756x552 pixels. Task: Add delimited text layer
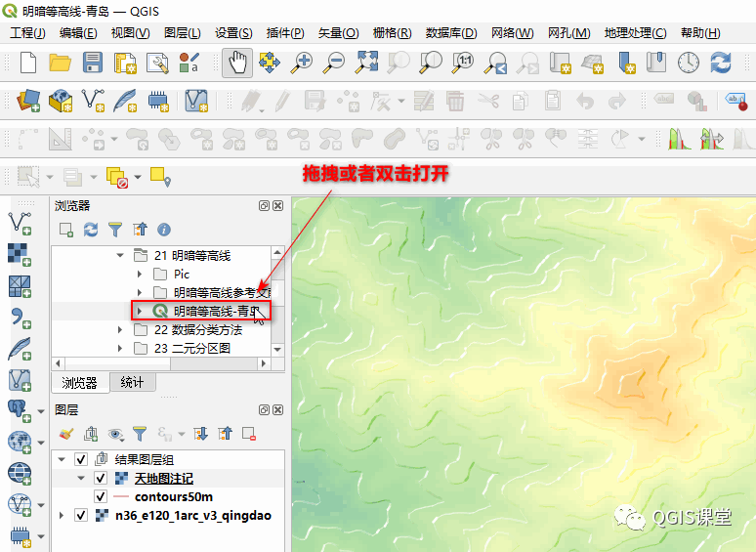click(x=20, y=318)
